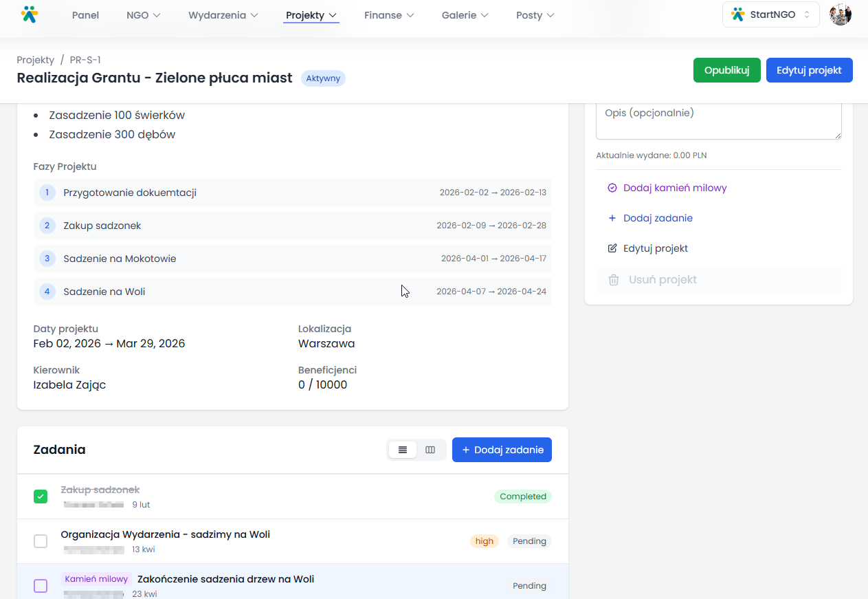Go to the Panel menu item
The height and width of the screenshot is (599, 868).
pos(85,15)
